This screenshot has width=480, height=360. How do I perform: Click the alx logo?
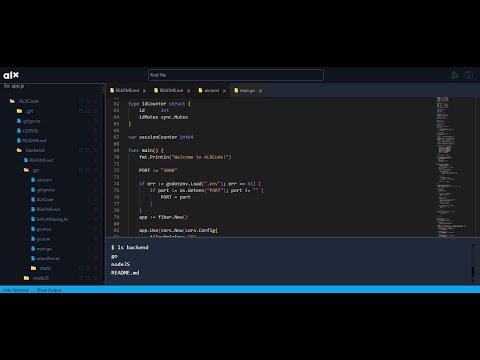tap(11, 75)
